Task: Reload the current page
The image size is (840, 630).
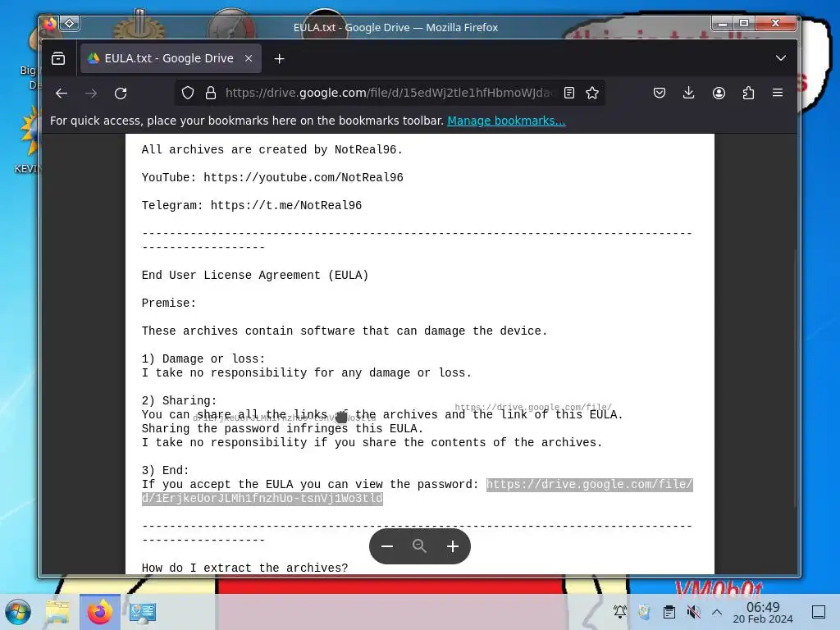Action: [121, 94]
